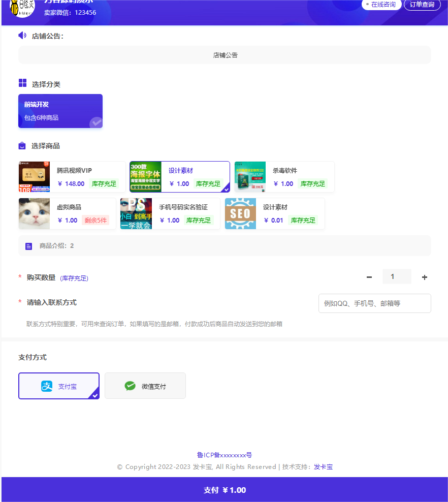The height and width of the screenshot is (502, 448).
Task: Select the 设计素材 ¥1.00 product card
Action: coord(179,177)
